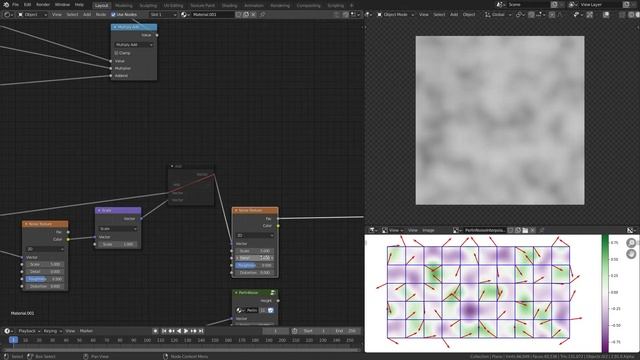Collapse the purple Scale node
The image size is (640, 360).
pyautogui.click(x=99, y=211)
